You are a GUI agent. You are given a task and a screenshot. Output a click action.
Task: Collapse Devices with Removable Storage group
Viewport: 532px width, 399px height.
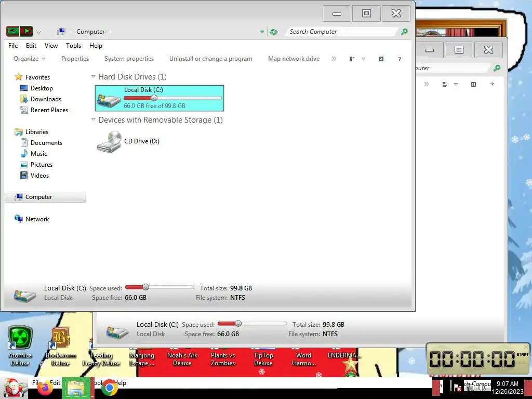(94, 120)
